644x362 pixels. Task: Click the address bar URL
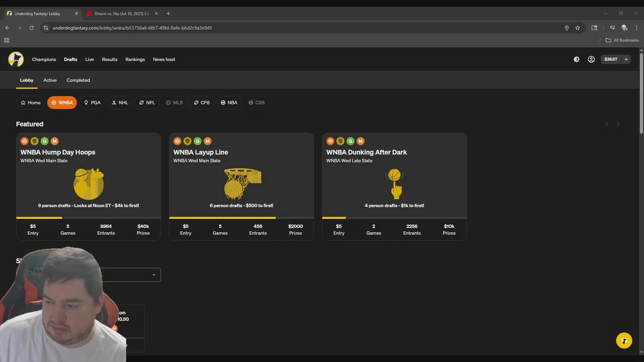pos(132,28)
